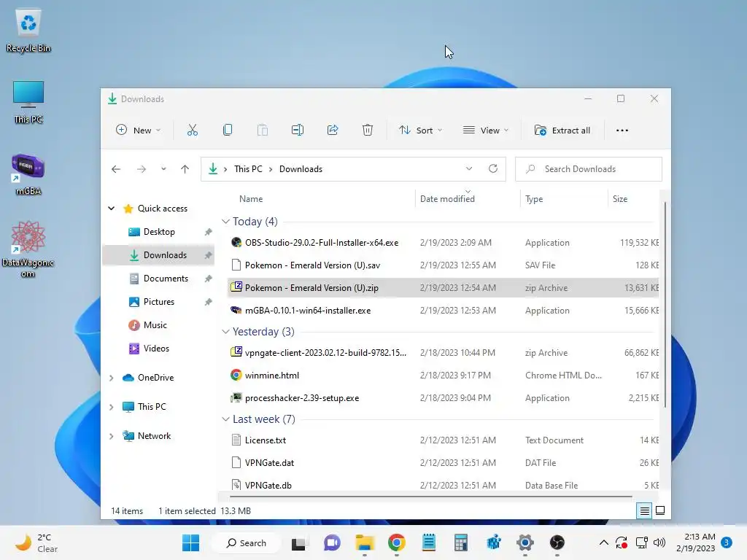Click This PC in address breadcrumb
Image resolution: width=747 pixels, height=560 pixels.
(248, 169)
